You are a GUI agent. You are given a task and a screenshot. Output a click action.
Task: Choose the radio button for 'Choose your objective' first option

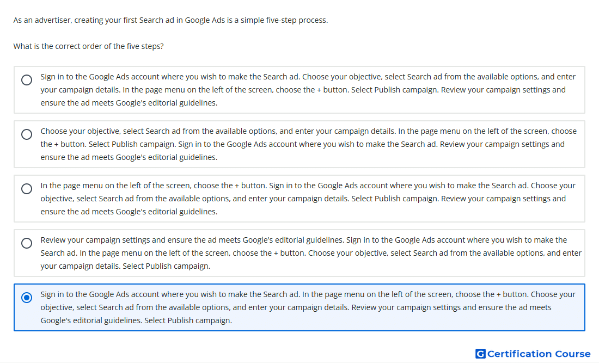(x=27, y=134)
